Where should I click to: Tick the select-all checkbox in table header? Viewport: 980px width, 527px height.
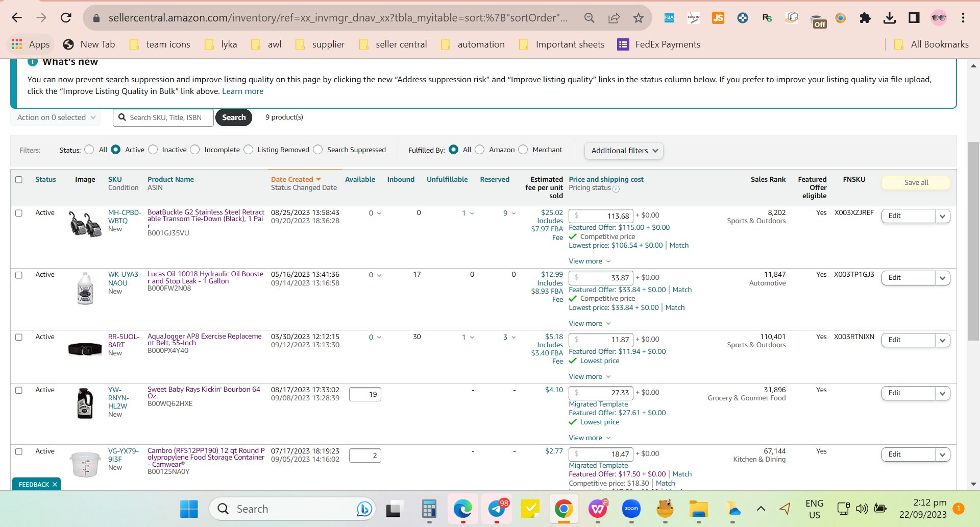point(19,180)
